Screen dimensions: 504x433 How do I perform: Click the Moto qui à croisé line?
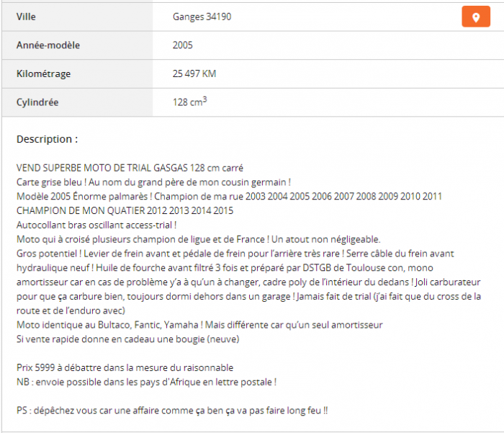[198, 239]
